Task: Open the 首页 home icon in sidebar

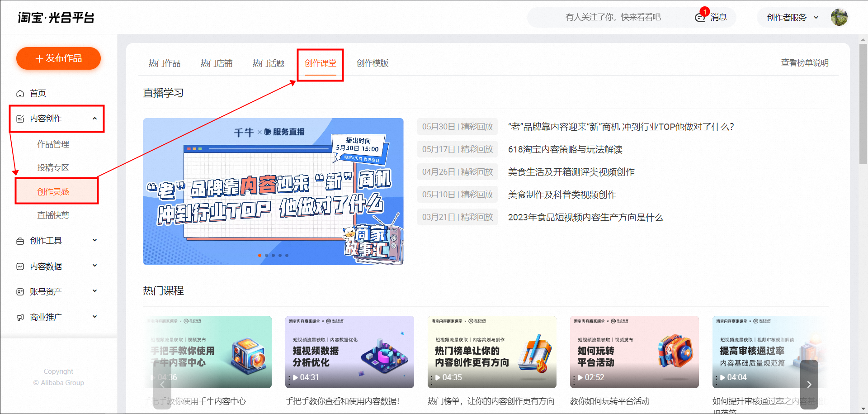Action: point(20,93)
